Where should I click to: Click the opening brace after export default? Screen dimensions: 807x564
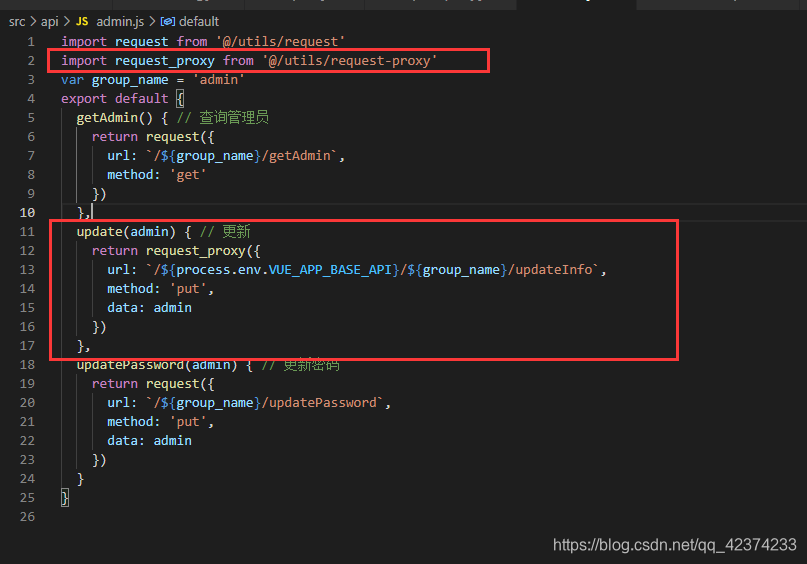[x=180, y=99]
